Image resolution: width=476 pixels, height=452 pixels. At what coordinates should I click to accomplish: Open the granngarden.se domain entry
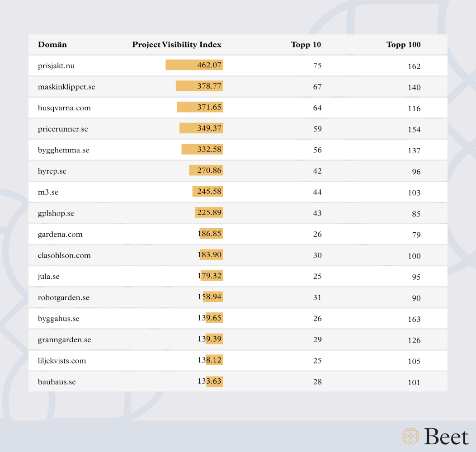click(x=64, y=340)
